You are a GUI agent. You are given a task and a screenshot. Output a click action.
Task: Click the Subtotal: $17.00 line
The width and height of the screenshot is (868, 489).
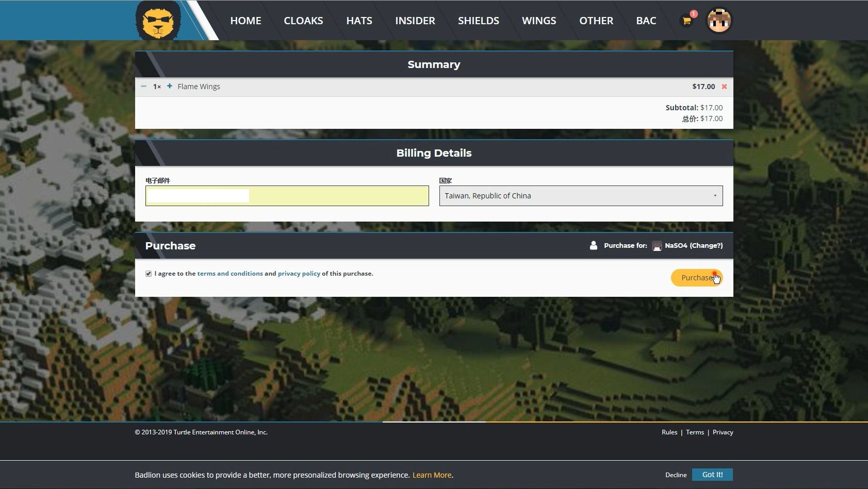tap(694, 108)
